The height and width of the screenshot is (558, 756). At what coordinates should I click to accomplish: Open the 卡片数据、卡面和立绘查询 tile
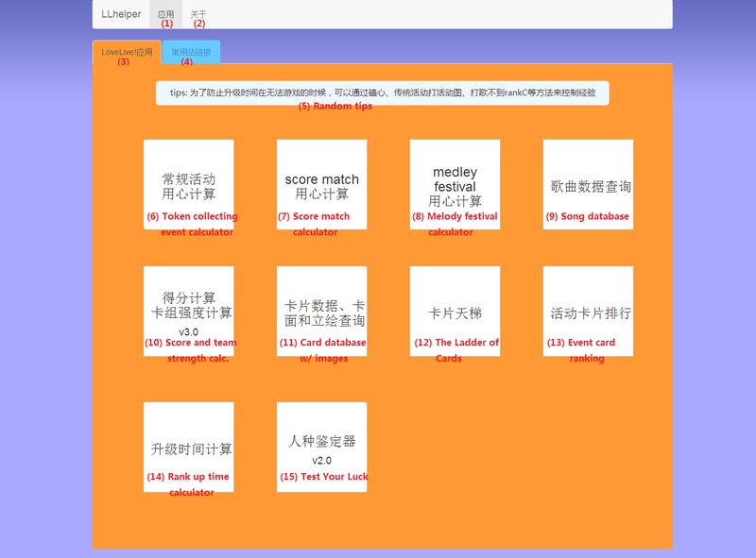(x=321, y=312)
